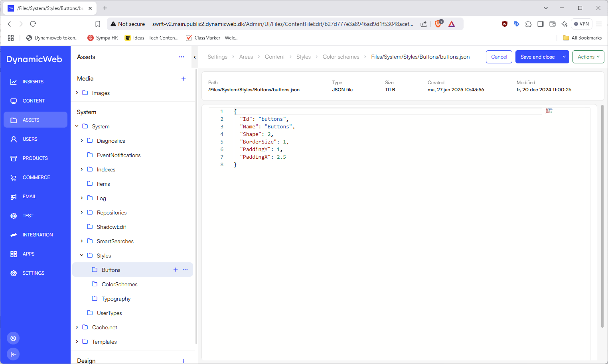Click the plus icon beside Media
This screenshot has width=608, height=364.
[x=184, y=79]
